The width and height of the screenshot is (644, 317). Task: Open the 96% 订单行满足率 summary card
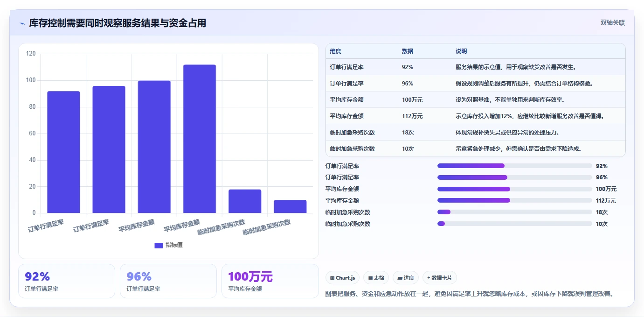tap(168, 281)
